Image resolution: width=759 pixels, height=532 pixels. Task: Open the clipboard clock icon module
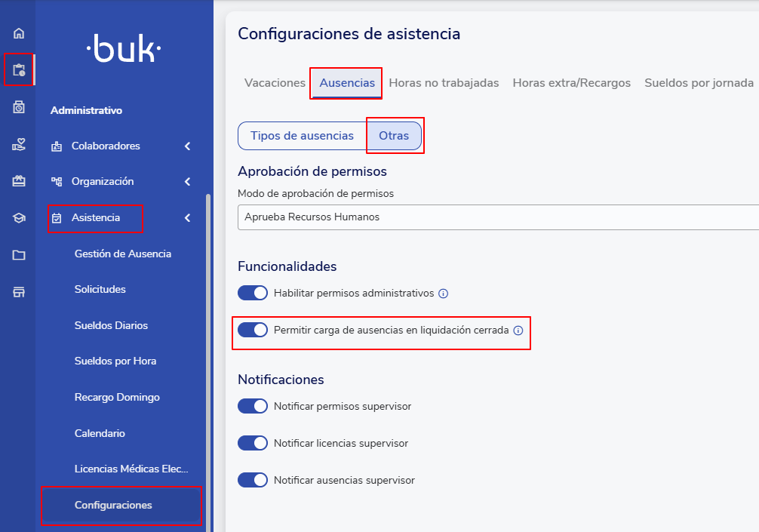tap(19, 70)
